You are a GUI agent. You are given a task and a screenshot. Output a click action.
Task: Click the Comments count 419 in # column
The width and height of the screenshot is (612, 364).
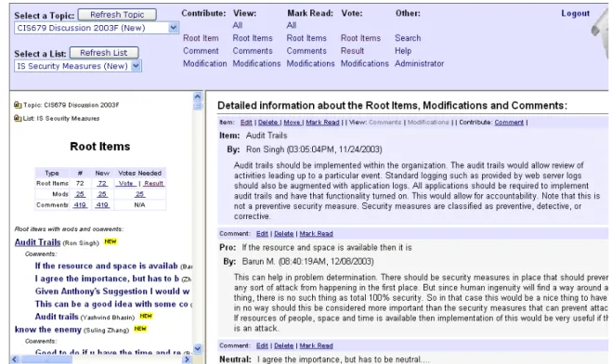[80, 205]
